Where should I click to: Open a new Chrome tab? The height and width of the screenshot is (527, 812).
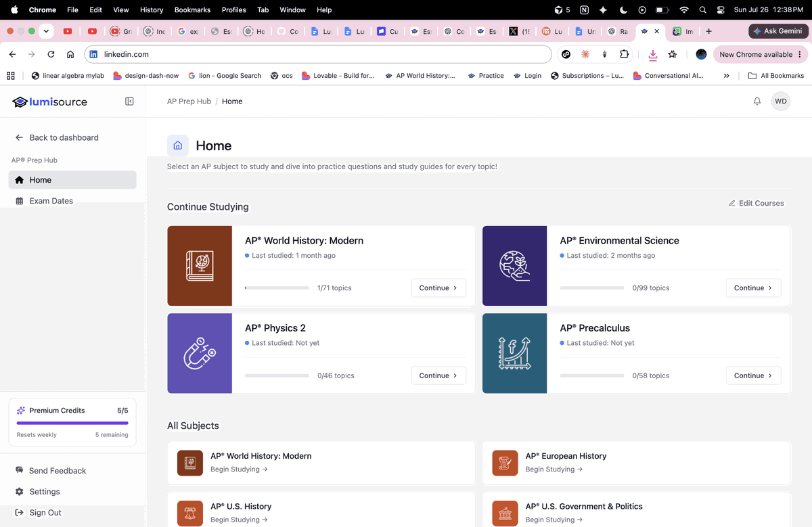click(708, 31)
